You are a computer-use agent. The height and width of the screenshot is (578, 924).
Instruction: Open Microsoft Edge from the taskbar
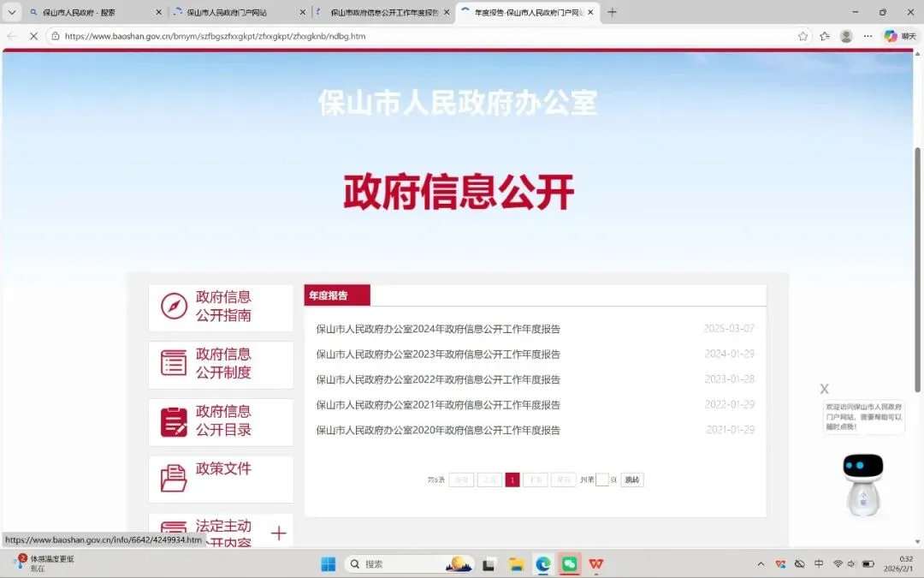[542, 564]
